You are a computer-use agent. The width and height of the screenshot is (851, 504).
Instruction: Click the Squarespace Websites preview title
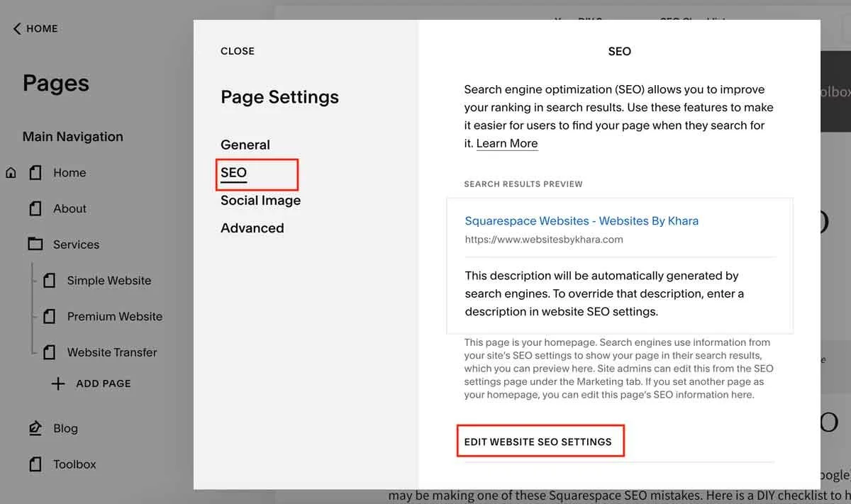tap(582, 221)
